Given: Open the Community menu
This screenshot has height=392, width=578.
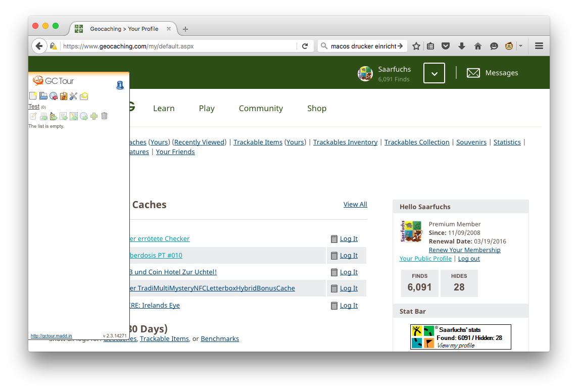Looking at the screenshot, I should click(x=261, y=108).
